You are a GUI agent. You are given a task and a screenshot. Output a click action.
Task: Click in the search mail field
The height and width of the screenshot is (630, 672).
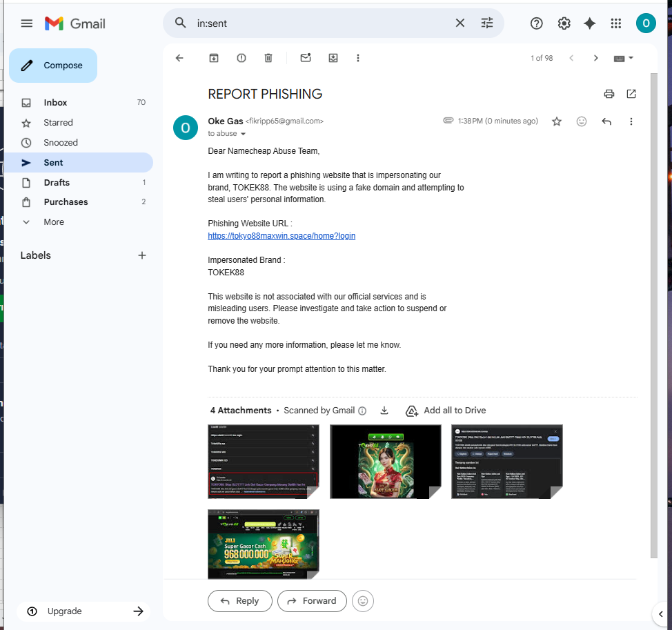click(322, 23)
